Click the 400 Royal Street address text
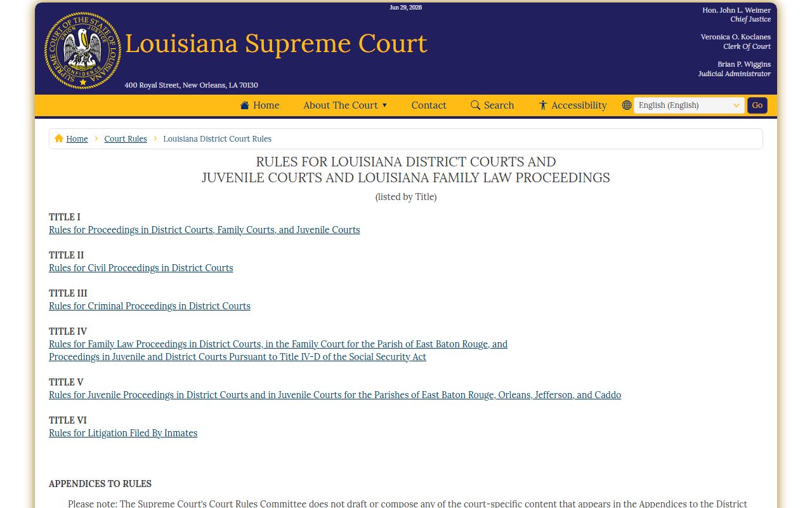The height and width of the screenshot is (508, 812). [191, 85]
